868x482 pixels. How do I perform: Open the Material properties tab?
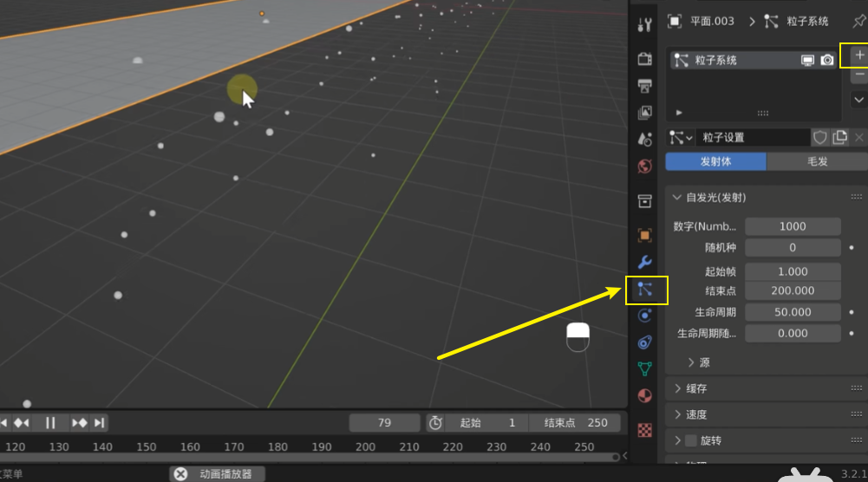pos(644,395)
